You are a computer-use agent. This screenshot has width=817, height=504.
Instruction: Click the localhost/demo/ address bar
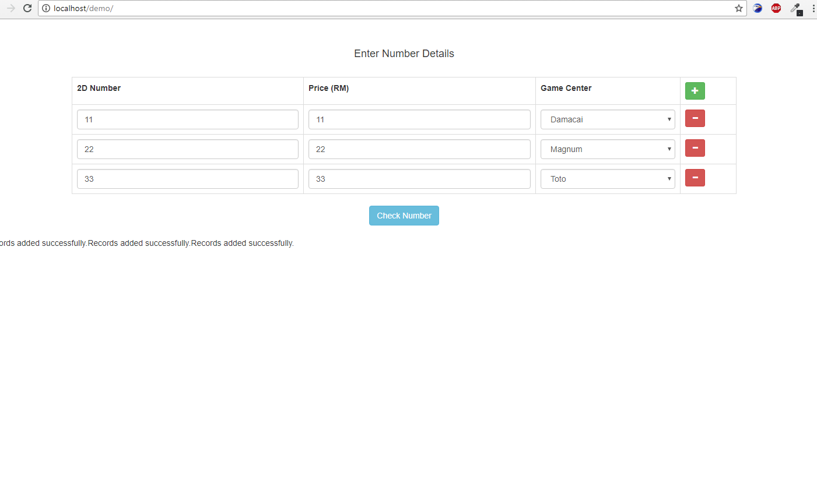pos(392,8)
